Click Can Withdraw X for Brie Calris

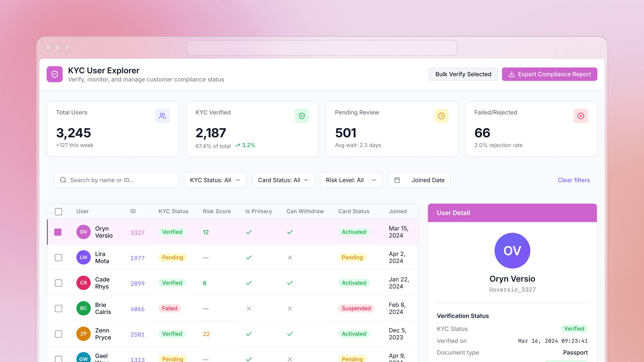point(290,309)
